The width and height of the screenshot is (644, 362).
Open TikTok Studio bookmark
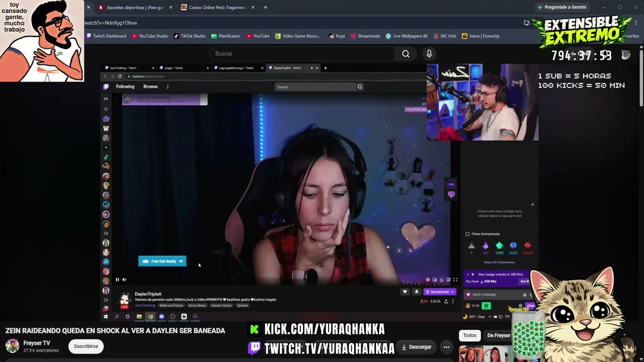click(x=190, y=36)
